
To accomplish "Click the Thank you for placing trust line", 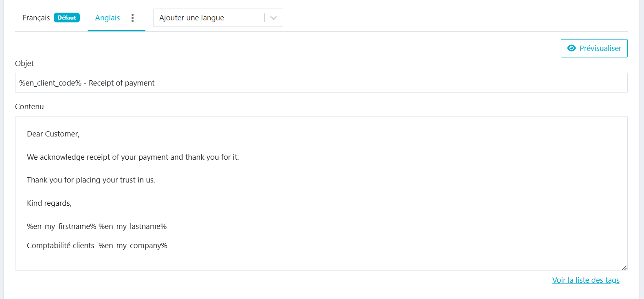I will coord(91,180).
